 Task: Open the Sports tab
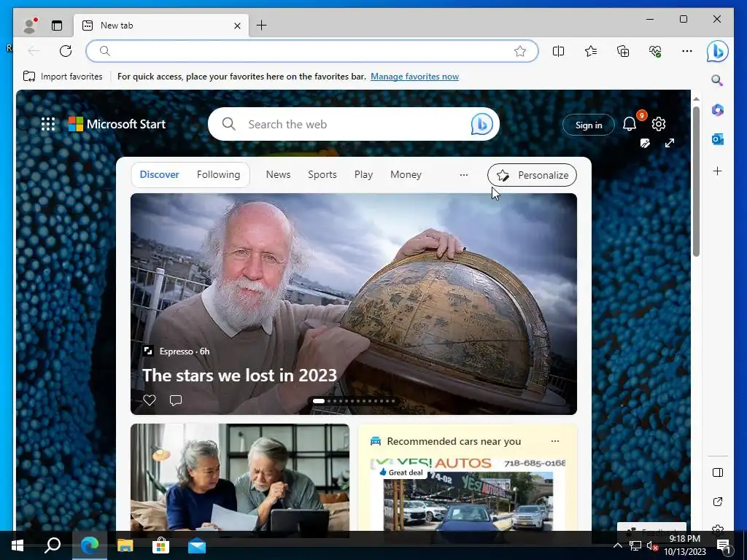tap(322, 175)
